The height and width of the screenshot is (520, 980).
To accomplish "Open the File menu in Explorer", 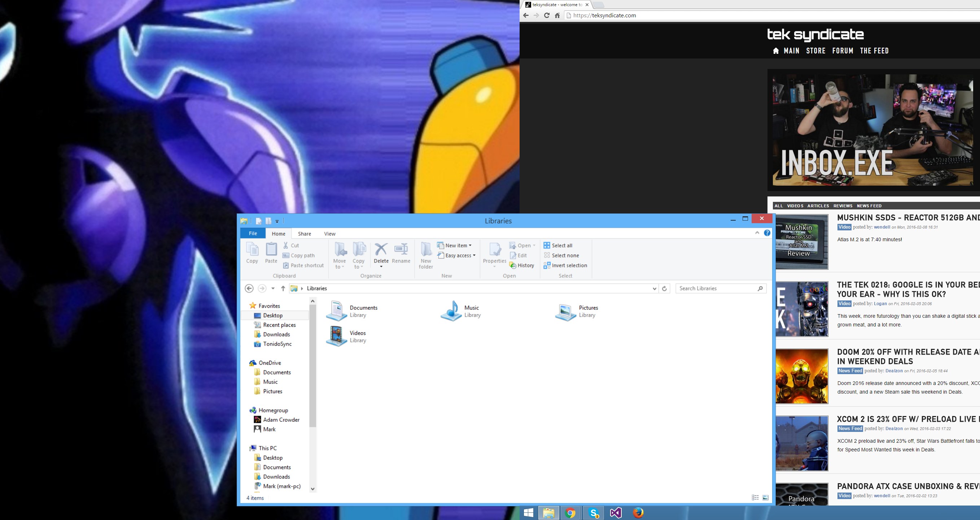I will point(253,233).
